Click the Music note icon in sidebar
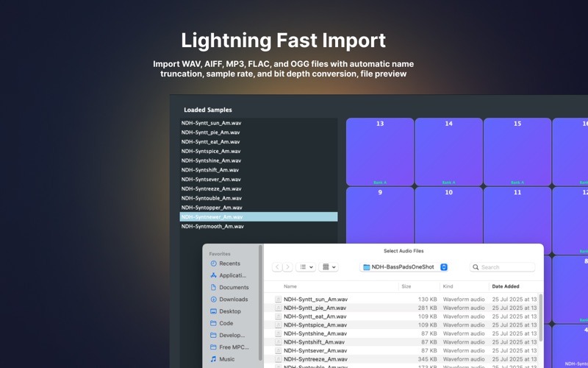Screen dimensions: 588x368 (213, 359)
